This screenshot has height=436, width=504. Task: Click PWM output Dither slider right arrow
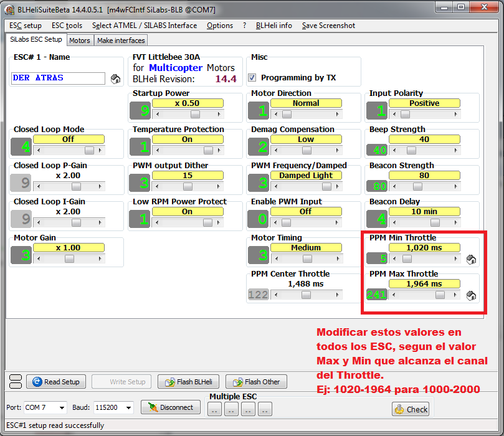219,186
